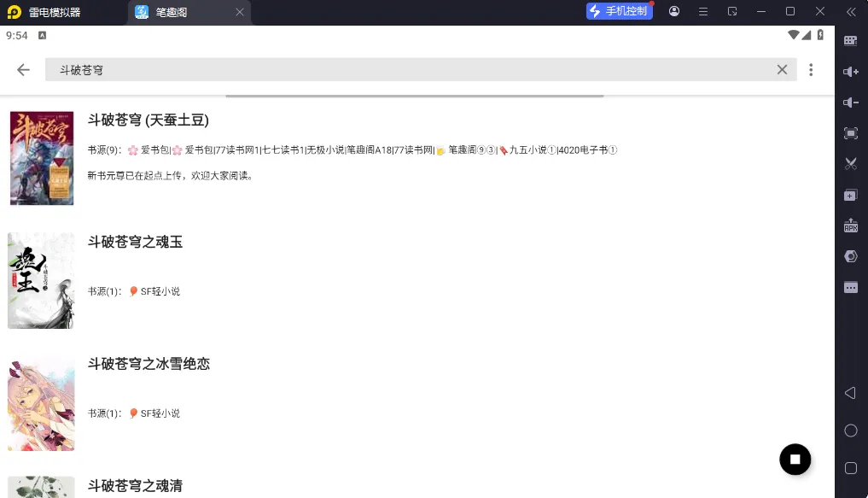Click the Wi-Fi status icon in Android bar
The image size is (868, 498).
pos(793,35)
